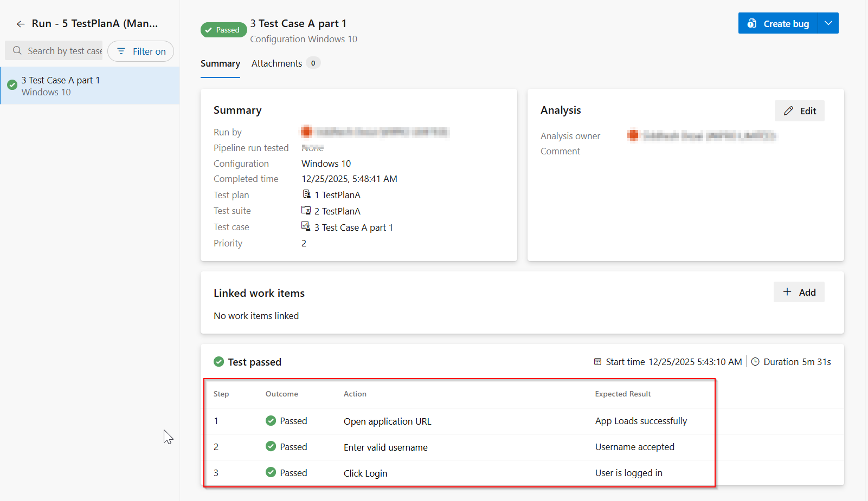Switch to the Summary tab
Screen dimensions: 868x501
(220, 63)
